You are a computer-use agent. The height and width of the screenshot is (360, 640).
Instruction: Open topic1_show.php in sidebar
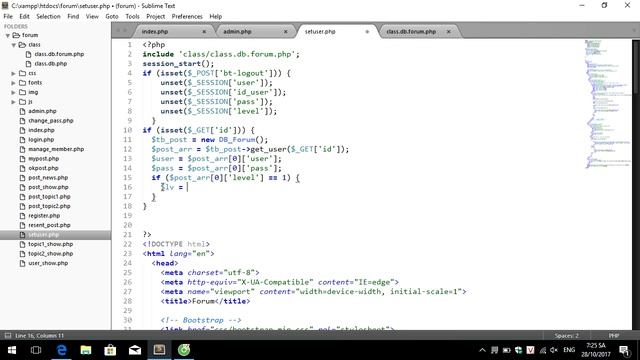pos(51,244)
